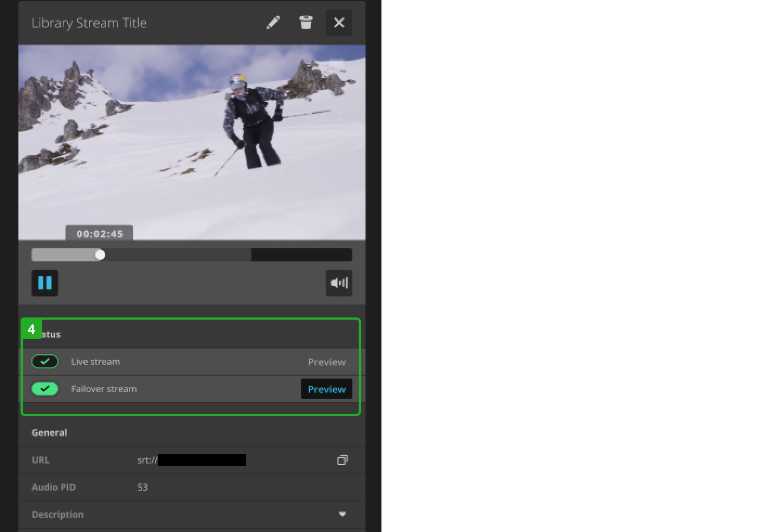Collapse the Description row with its arrow
The height and width of the screenshot is (532, 764).
pos(342,514)
